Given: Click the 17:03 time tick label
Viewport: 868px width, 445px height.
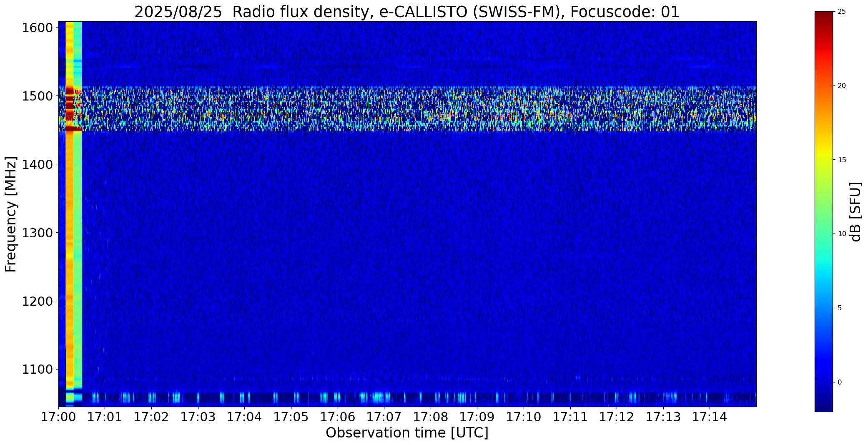Looking at the screenshot, I should (x=198, y=417).
